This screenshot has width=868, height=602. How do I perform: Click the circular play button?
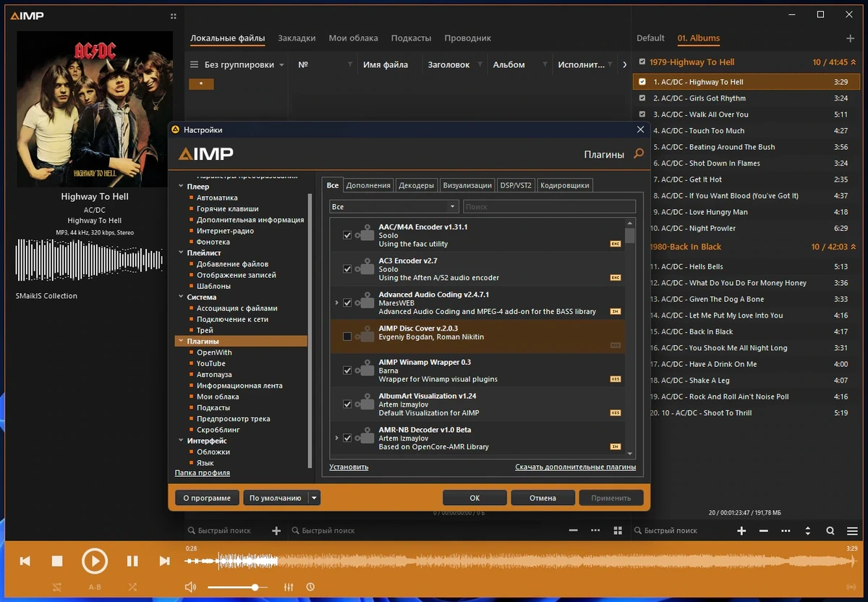pos(95,561)
